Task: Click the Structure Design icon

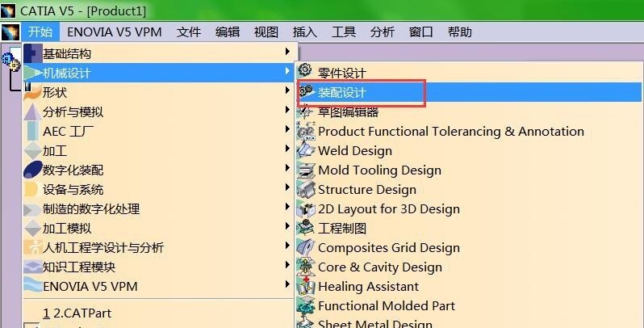Action: pos(306,189)
